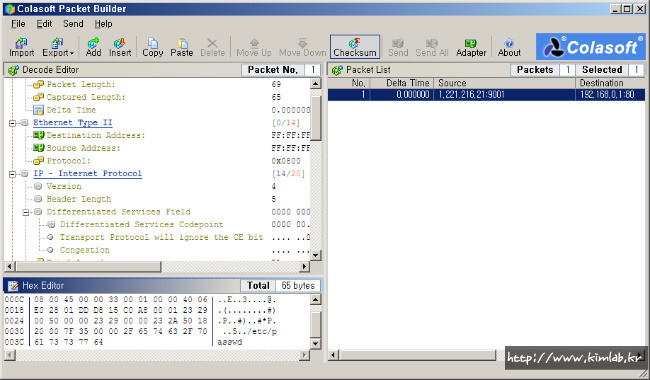
Task: Click the Add packet icon
Action: coord(93,46)
